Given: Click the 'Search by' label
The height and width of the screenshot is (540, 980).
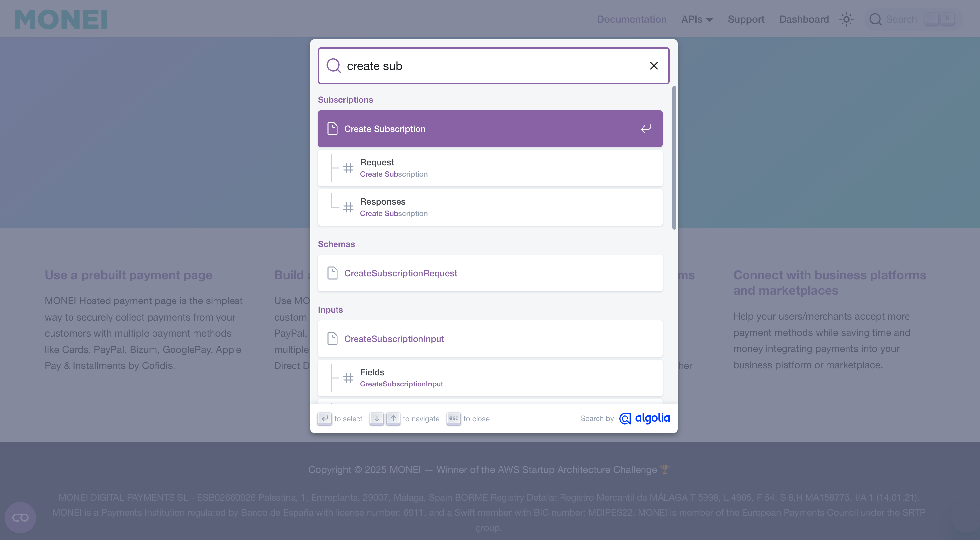Looking at the screenshot, I should (597, 419).
